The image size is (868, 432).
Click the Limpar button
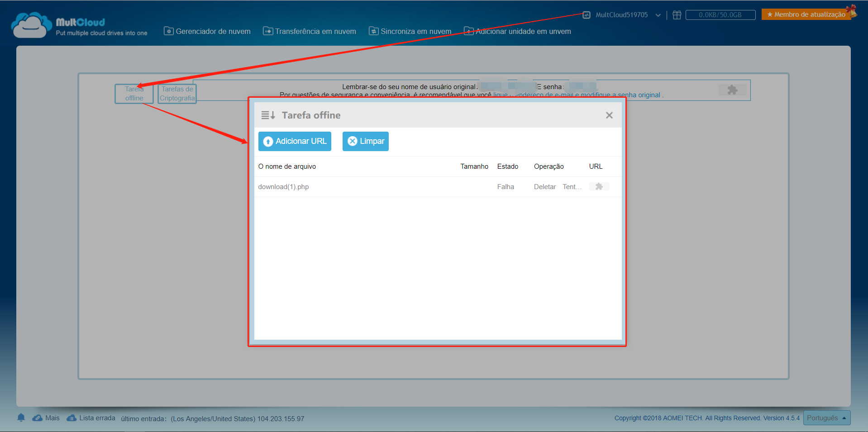pyautogui.click(x=366, y=141)
